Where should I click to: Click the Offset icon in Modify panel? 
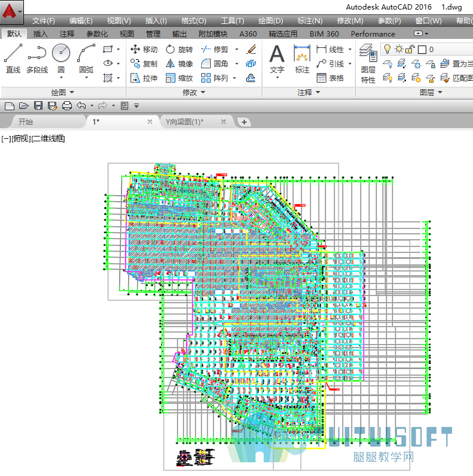point(251,78)
